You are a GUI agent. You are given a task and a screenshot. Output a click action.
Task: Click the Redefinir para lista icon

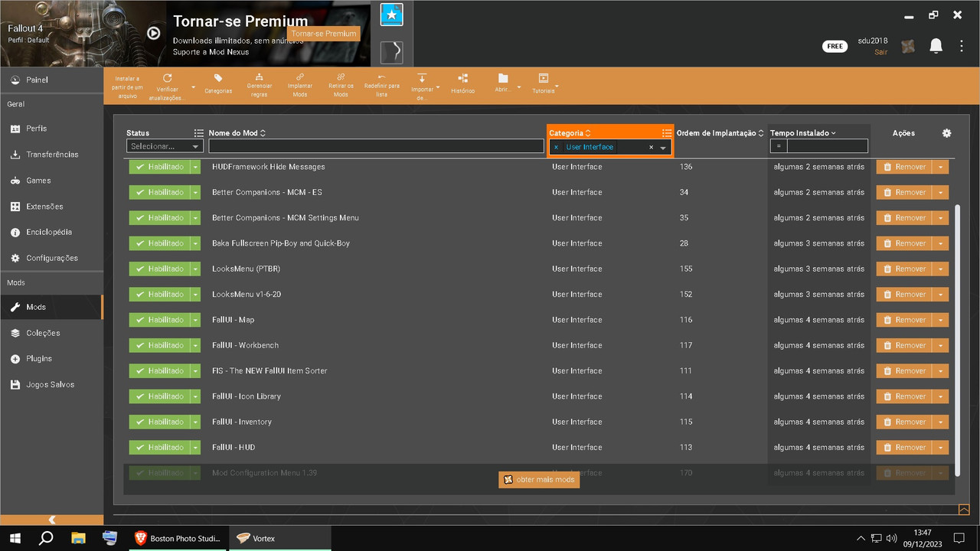pos(381,77)
